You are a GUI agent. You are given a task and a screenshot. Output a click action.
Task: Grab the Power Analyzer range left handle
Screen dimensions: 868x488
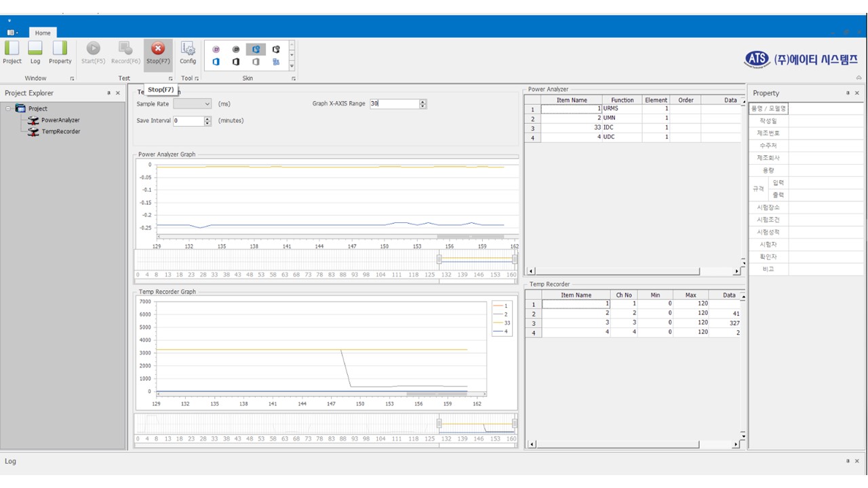[439, 259]
